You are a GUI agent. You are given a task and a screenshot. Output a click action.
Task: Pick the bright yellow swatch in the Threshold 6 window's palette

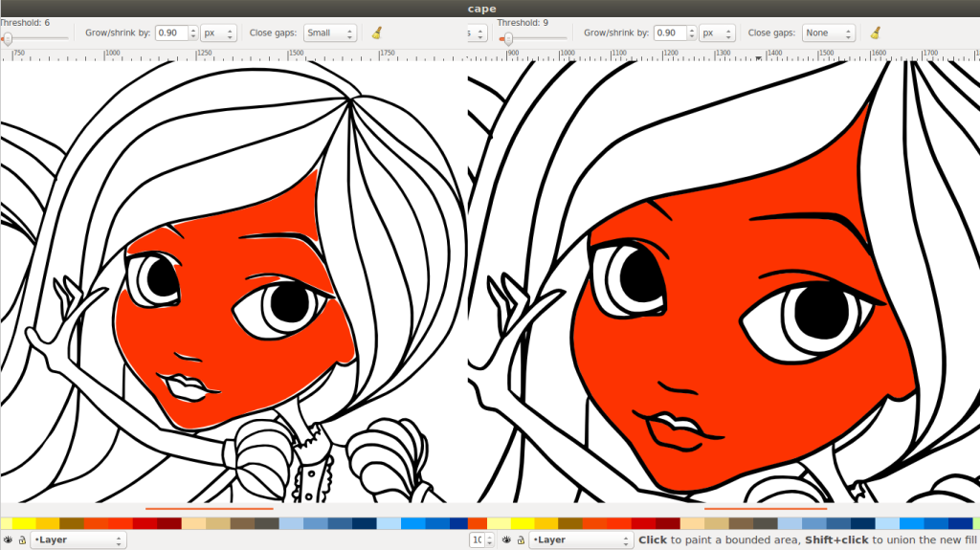pyautogui.click(x=24, y=523)
